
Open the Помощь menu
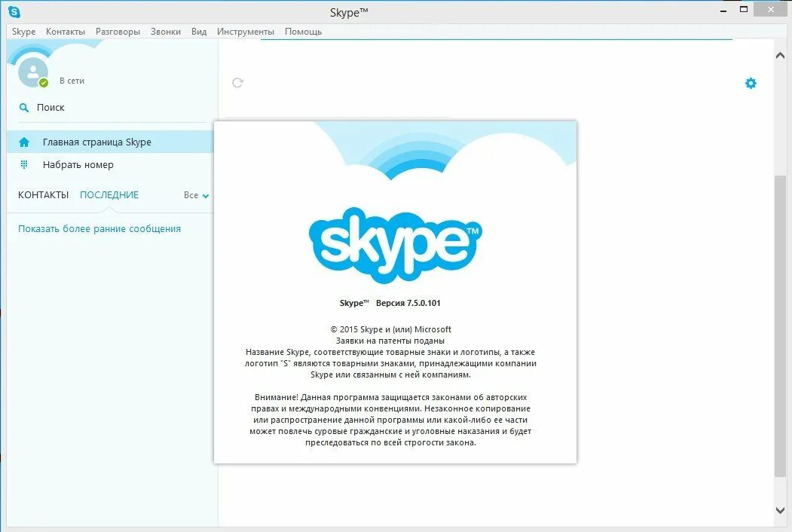(x=303, y=32)
